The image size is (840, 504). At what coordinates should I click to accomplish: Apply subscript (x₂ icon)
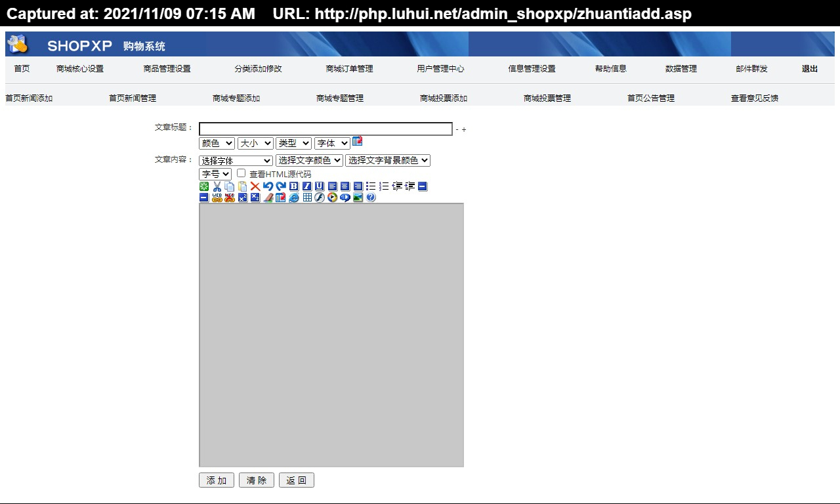(x=255, y=198)
